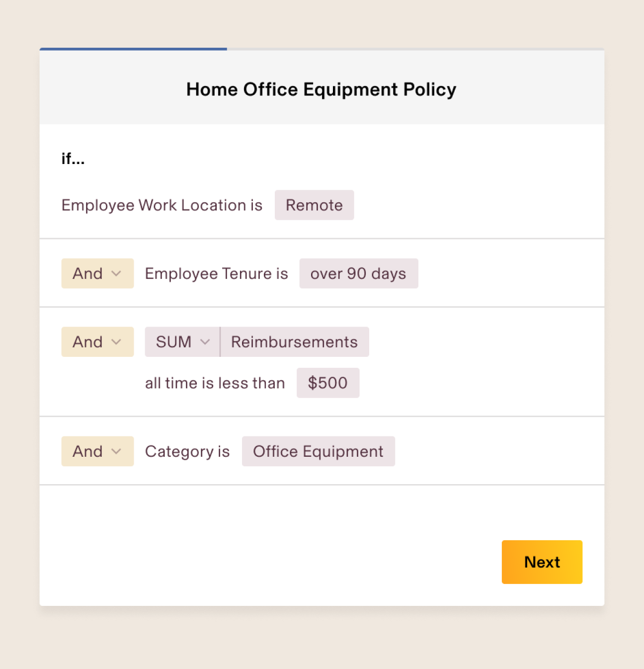Image resolution: width=644 pixels, height=669 pixels.
Task: Click the chevron in the SUM selector
Action: (x=205, y=342)
